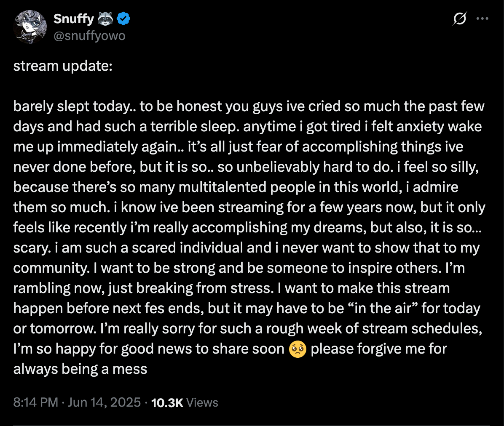This screenshot has width=504, height=426.
Task: Open the 10.3K Views count
Action: 185,402
